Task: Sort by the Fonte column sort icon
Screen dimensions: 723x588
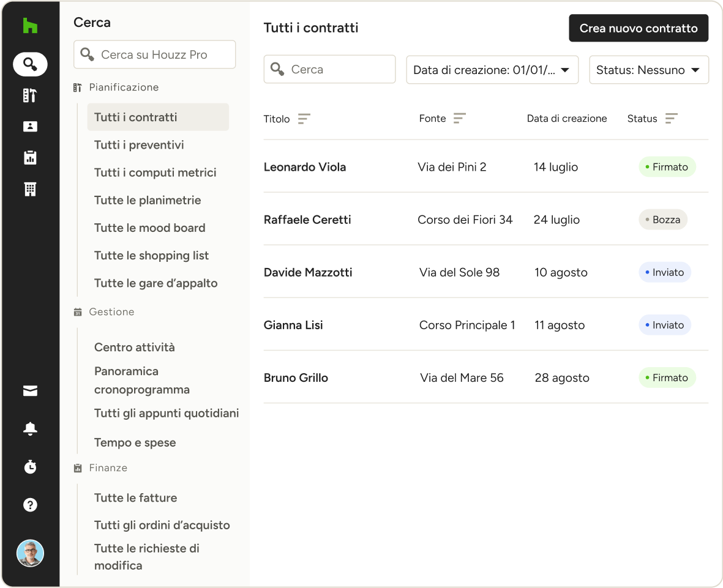Action: [459, 119]
